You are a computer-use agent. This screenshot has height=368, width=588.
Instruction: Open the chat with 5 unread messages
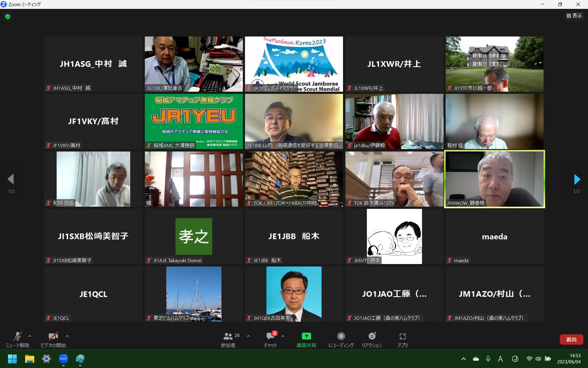(270, 336)
